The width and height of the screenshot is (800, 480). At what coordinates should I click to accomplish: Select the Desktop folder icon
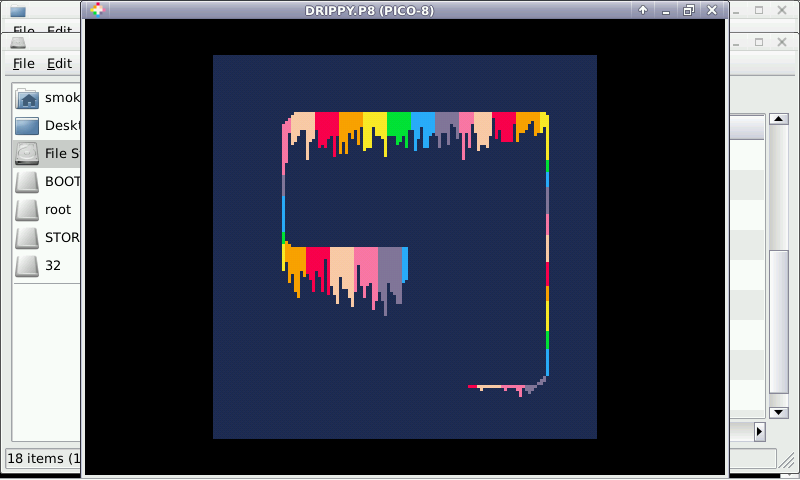(28, 126)
